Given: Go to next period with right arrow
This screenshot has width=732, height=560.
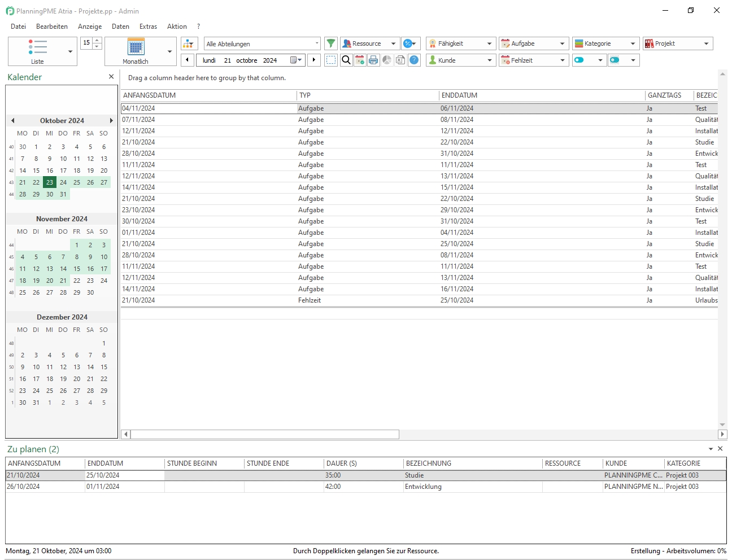Looking at the screenshot, I should point(314,60).
